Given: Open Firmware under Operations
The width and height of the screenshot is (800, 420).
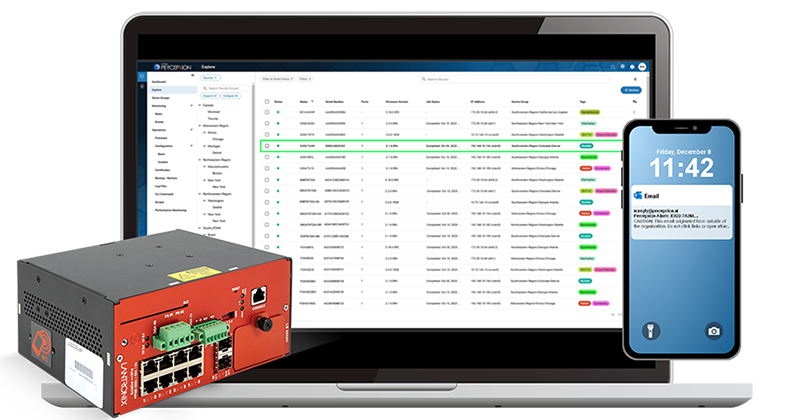Looking at the screenshot, I should (x=161, y=138).
